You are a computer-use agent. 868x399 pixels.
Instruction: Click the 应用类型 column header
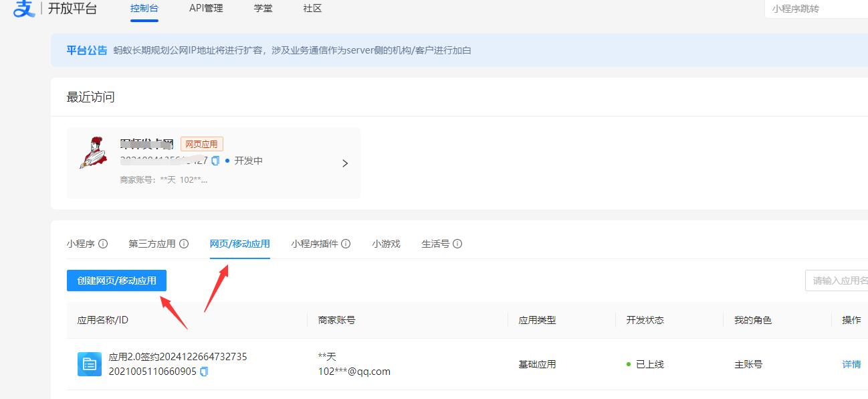click(537, 320)
